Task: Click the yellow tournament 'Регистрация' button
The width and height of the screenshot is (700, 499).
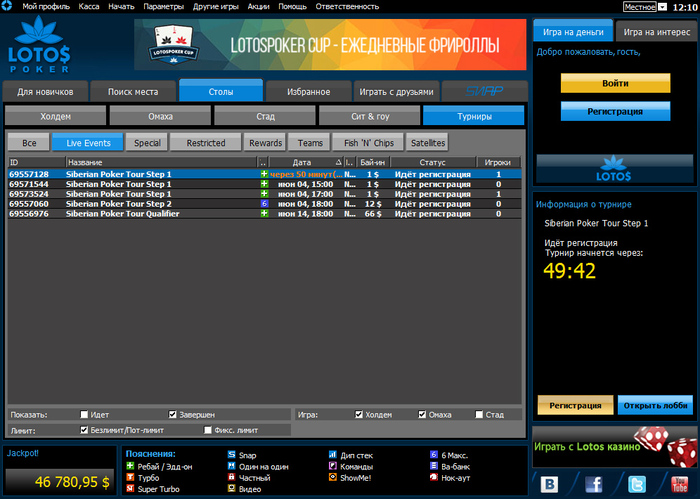Action: click(575, 405)
